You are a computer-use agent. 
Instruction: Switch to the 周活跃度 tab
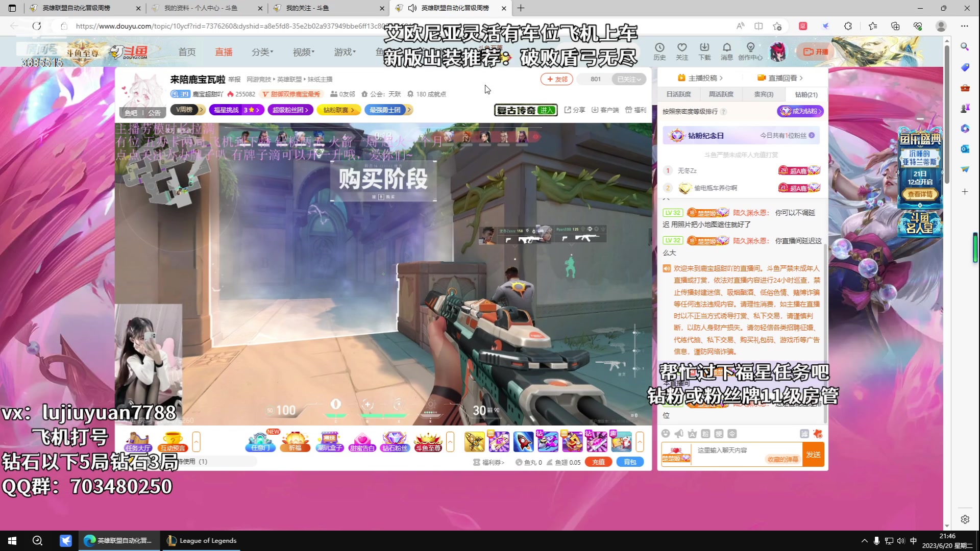[721, 94]
